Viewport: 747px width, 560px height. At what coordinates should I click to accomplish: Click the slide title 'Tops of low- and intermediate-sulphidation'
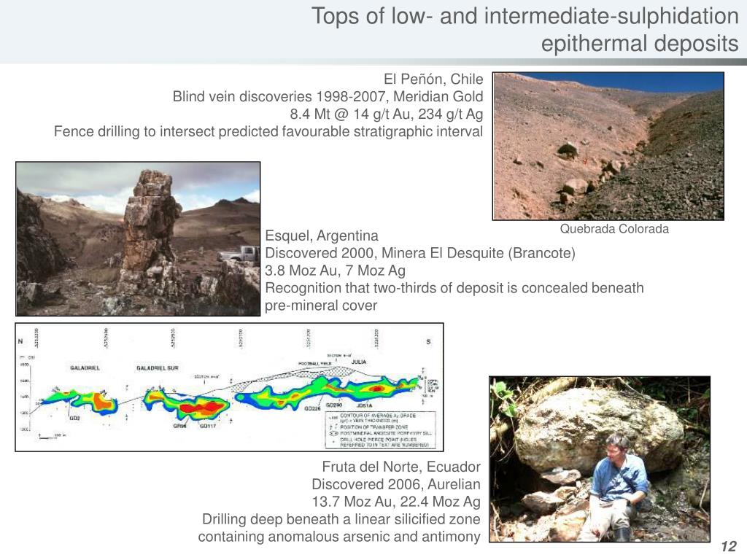525,17
